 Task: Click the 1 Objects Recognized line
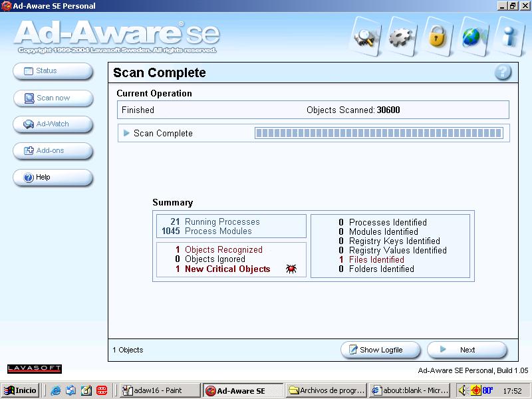(x=219, y=250)
